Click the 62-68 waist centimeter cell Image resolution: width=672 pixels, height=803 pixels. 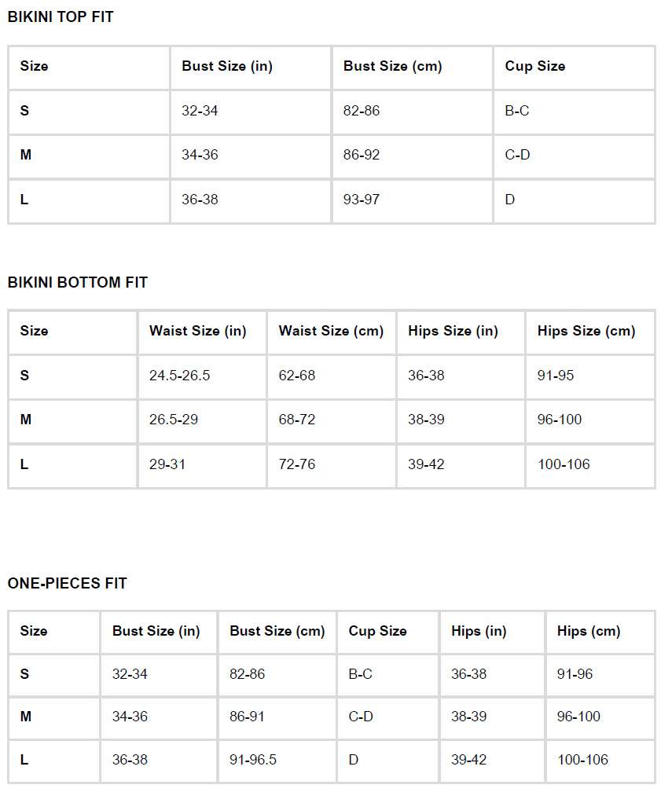tap(297, 376)
